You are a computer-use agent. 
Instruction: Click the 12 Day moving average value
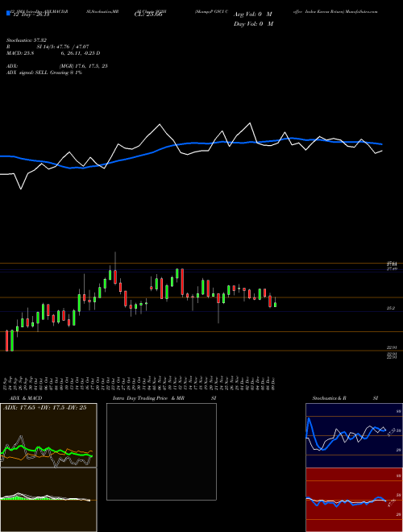point(31,15)
